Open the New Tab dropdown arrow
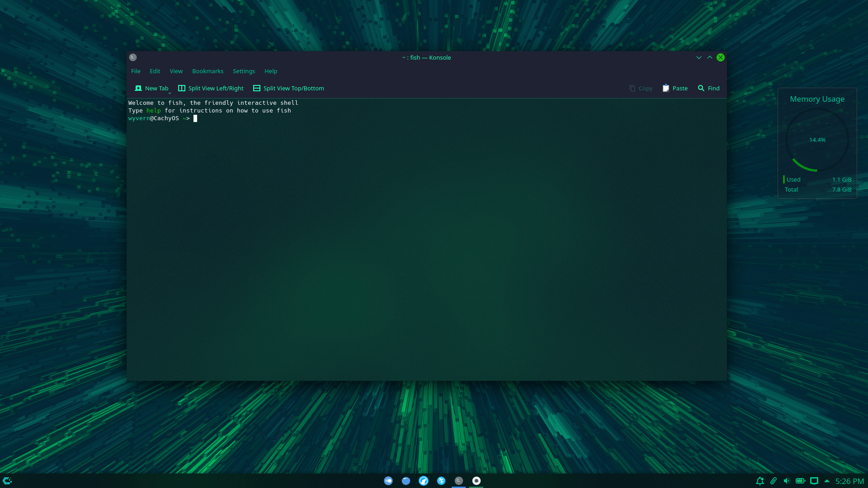The height and width of the screenshot is (488, 868). tap(170, 93)
